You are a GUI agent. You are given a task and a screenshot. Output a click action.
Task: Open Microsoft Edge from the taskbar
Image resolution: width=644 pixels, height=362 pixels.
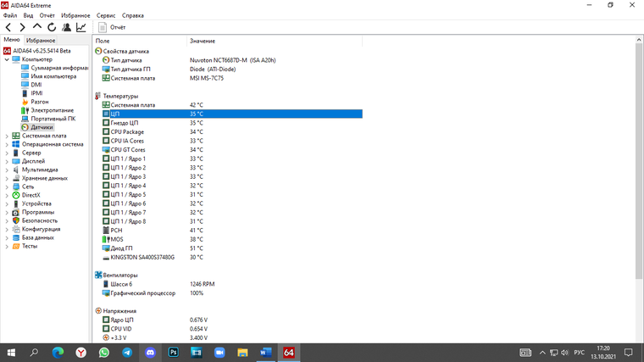tap(58, 353)
